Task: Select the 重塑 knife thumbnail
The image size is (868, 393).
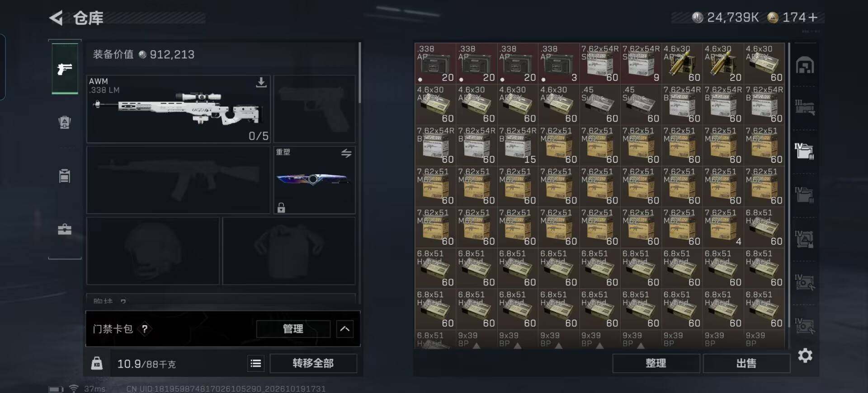Action: 314,179
